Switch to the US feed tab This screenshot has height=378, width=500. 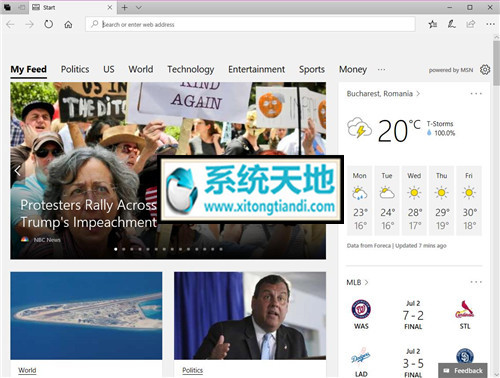[x=109, y=69]
